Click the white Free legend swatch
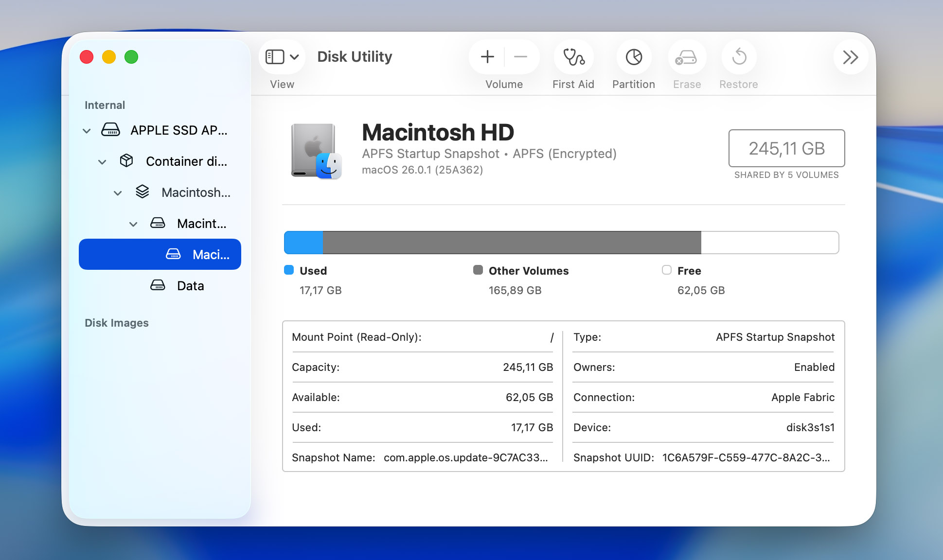This screenshot has height=560, width=943. pos(667,270)
